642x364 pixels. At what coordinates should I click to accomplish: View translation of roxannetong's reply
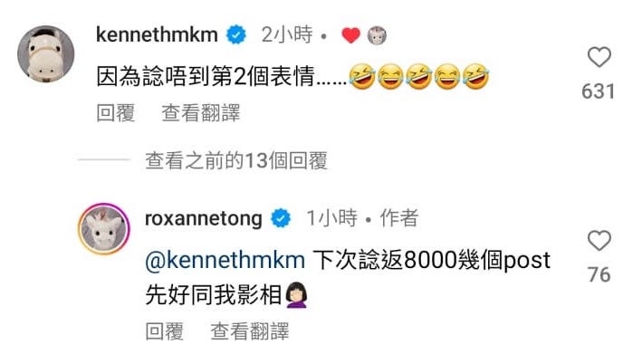tap(250, 331)
